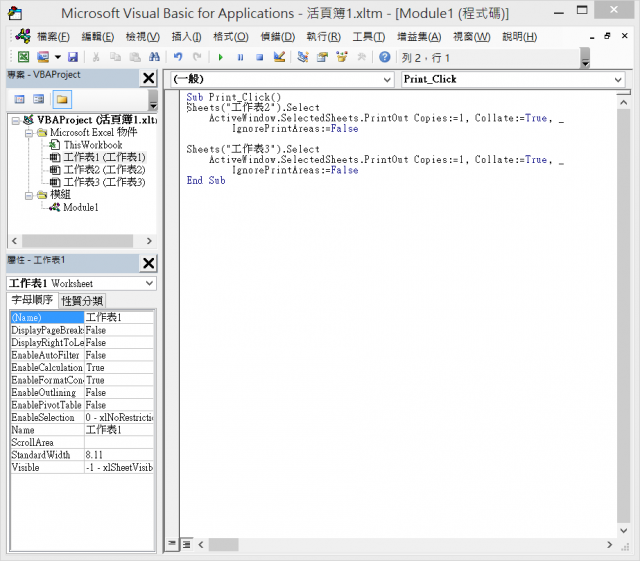
Task: Save the workbook with the disk icon
Action: [73, 57]
